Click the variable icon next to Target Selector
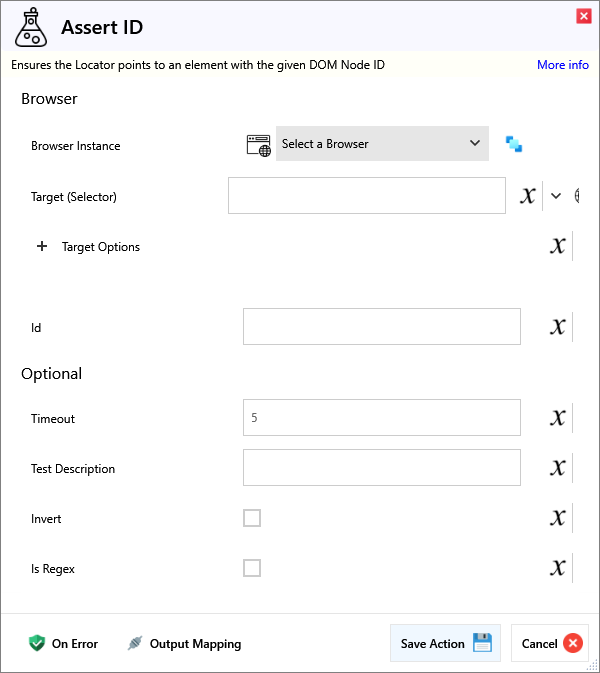 tap(528, 196)
